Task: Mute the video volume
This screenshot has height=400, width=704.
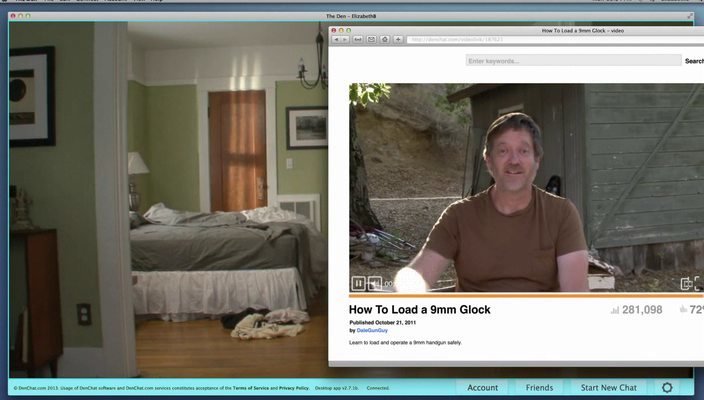Action: click(375, 283)
